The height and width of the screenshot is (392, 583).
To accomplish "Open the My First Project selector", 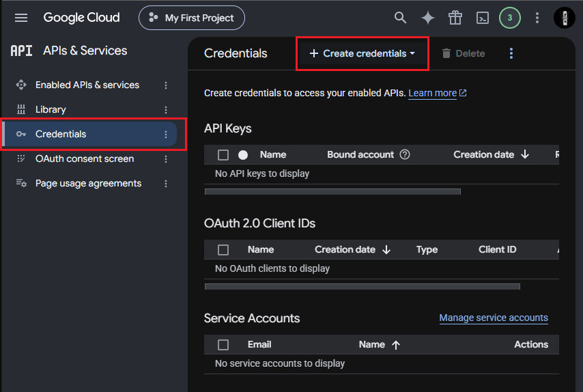I will 191,18.
